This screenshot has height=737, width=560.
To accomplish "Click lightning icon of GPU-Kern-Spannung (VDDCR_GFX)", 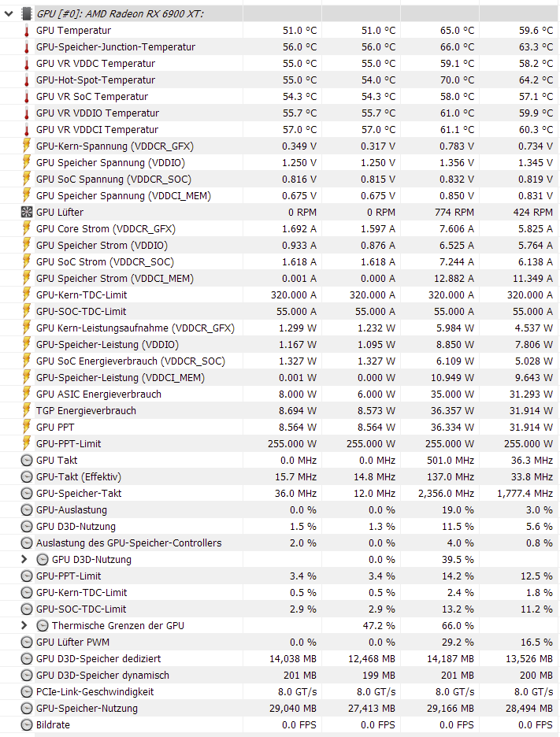I will point(27,146).
